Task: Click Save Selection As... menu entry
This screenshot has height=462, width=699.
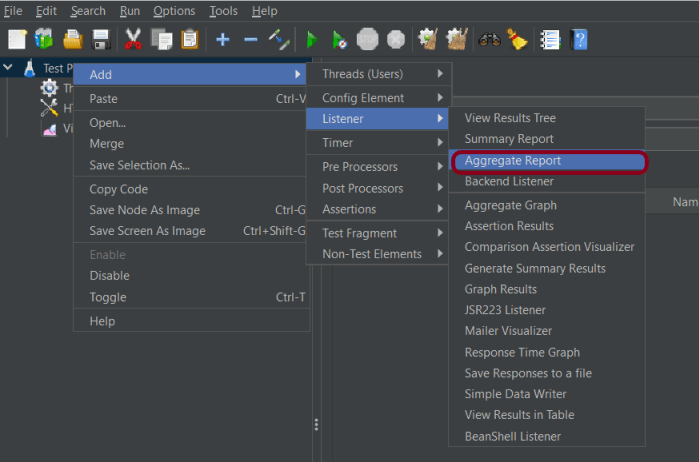Action: pyautogui.click(x=139, y=165)
